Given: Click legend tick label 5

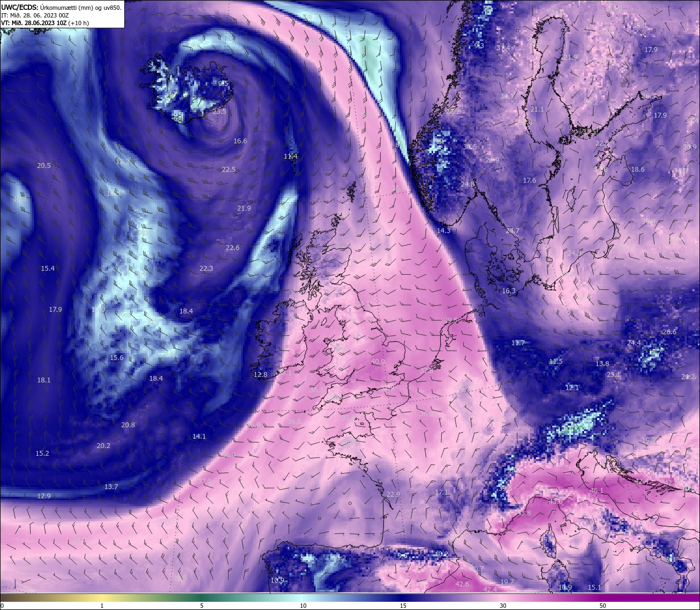Looking at the screenshot, I should pos(202,606).
